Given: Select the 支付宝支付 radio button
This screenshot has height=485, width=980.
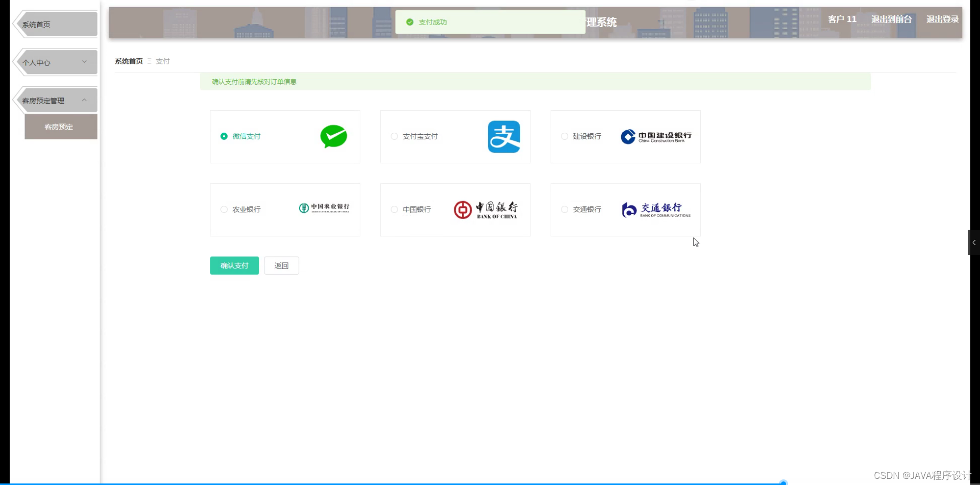Looking at the screenshot, I should click(x=394, y=136).
